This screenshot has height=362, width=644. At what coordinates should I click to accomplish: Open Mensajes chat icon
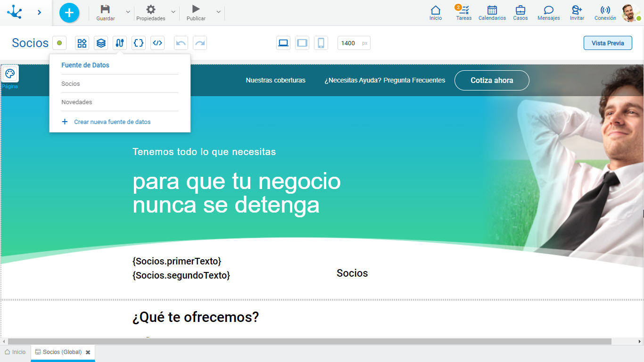[x=549, y=10]
